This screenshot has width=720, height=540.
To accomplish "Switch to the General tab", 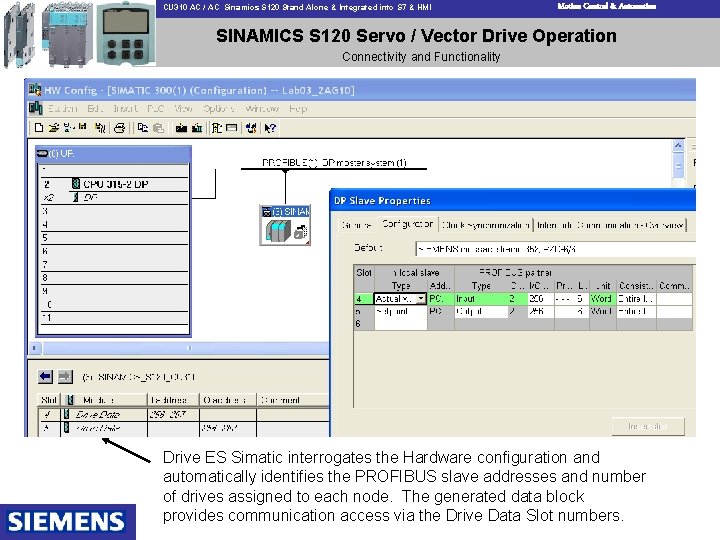I will [x=356, y=225].
